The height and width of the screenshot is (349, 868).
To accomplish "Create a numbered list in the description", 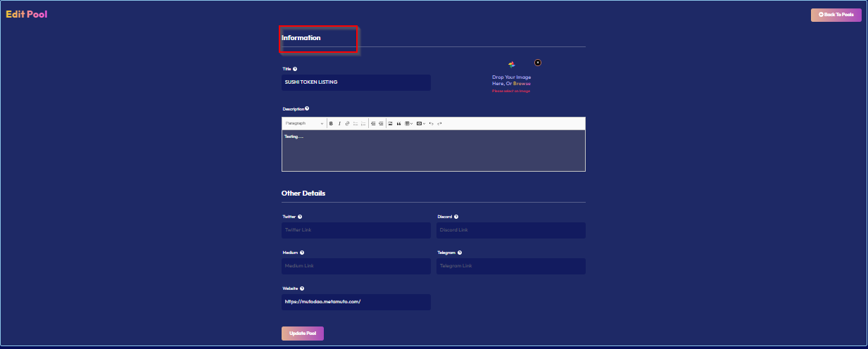I will (x=363, y=123).
